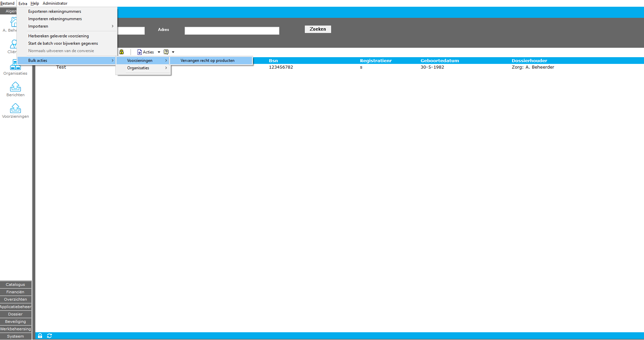Click the Acties document icon
This screenshot has width=644, height=340.
pos(139,52)
